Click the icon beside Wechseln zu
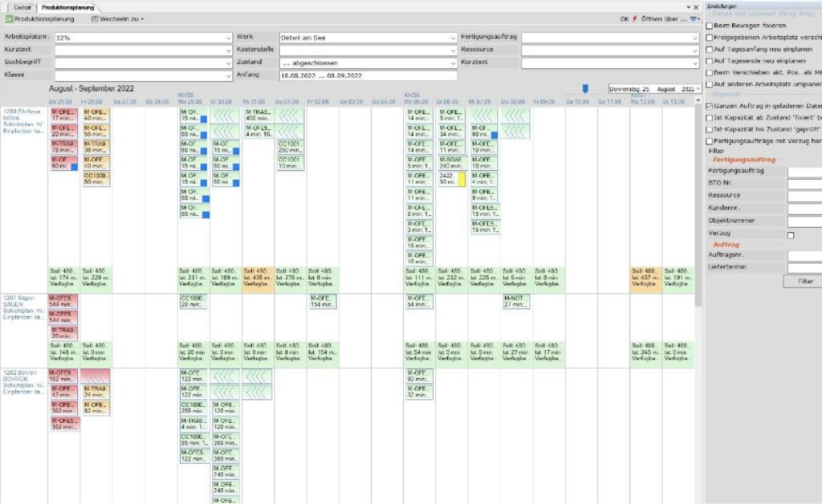Image resolution: width=822 pixels, height=504 pixels. (x=95, y=19)
